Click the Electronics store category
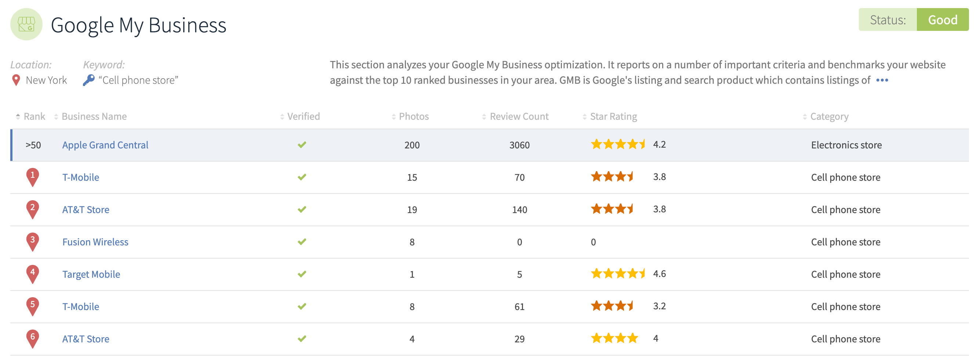 coord(846,145)
